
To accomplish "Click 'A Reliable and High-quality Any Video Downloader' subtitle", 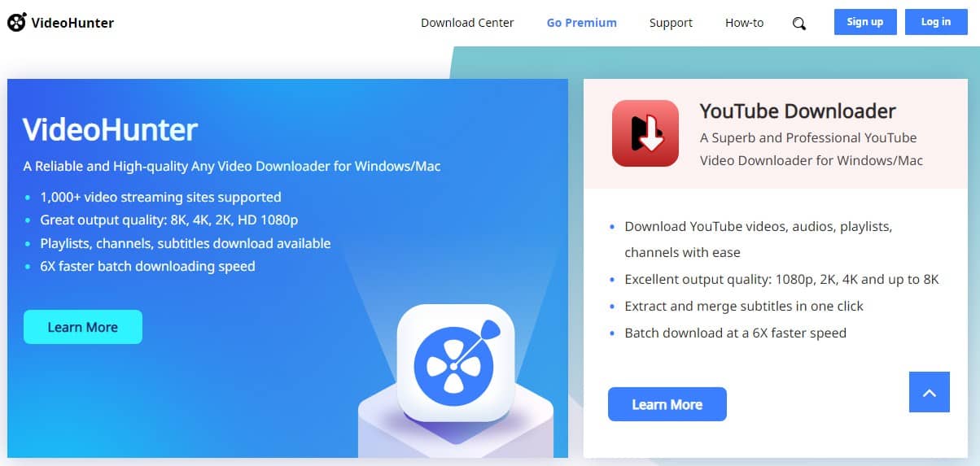I will tap(232, 166).
